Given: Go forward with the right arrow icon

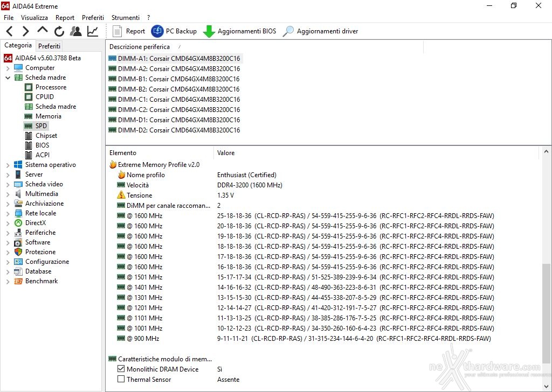Looking at the screenshot, I should [x=25, y=31].
